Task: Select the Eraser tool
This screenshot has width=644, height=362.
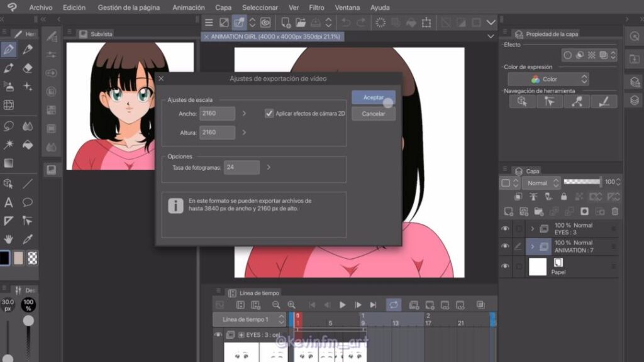Action: click(28, 68)
